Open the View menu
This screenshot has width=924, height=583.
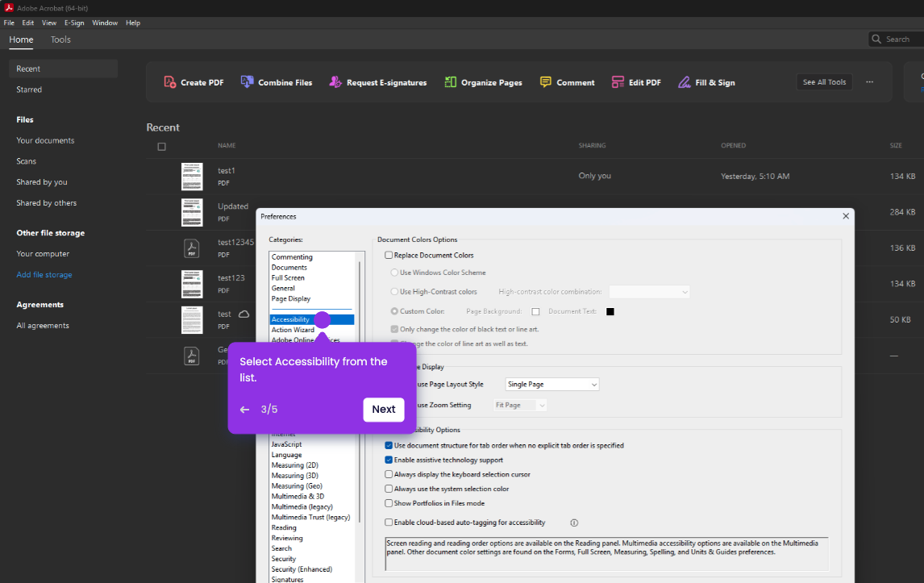pos(49,23)
